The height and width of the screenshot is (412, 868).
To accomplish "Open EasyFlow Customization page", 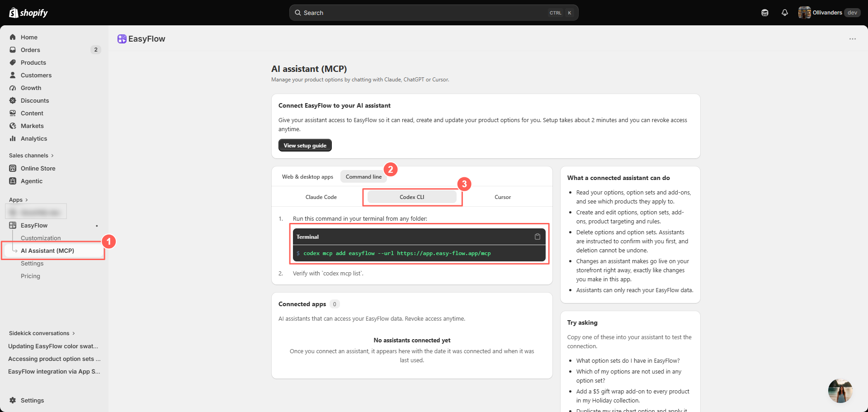I will pos(41,238).
